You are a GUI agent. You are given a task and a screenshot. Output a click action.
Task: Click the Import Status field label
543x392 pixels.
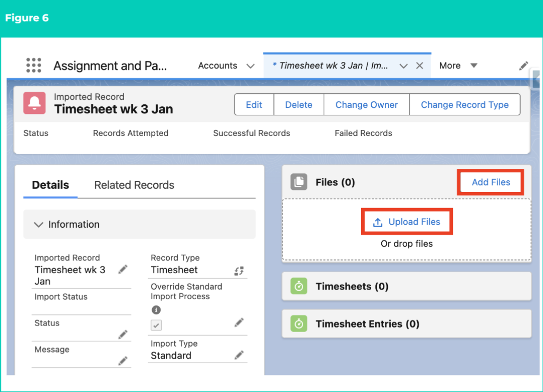(61, 297)
